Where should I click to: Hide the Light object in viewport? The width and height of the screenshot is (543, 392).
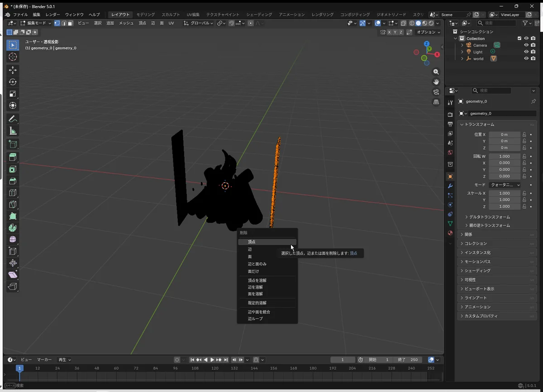pyautogui.click(x=526, y=52)
